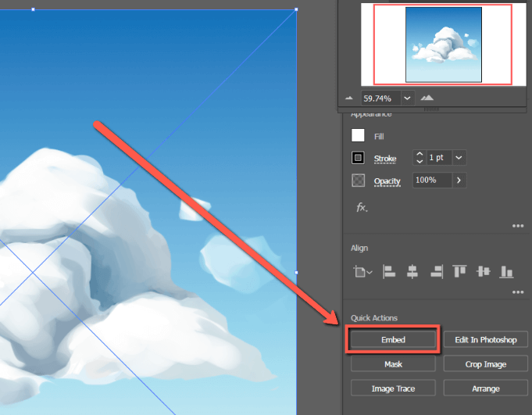Image resolution: width=532 pixels, height=415 pixels.
Task: Click Vertical Align Bottom icon
Action: click(506, 272)
